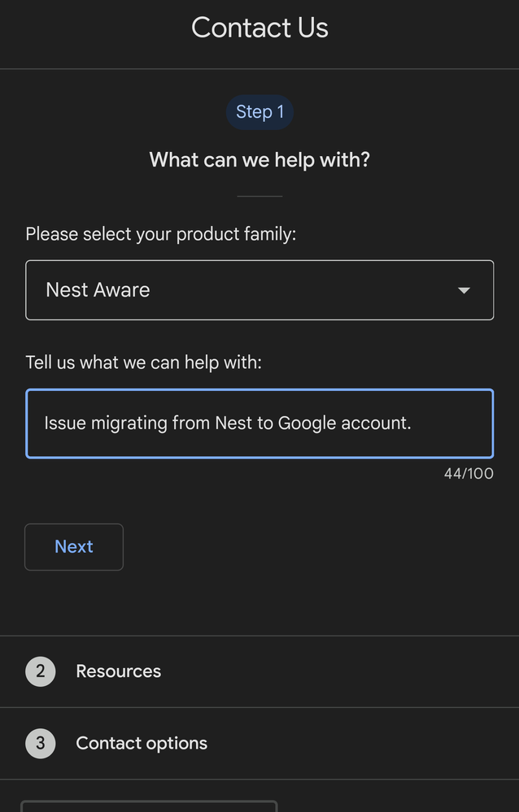Click the step 3 number circle
The height and width of the screenshot is (812, 519).
point(41,743)
